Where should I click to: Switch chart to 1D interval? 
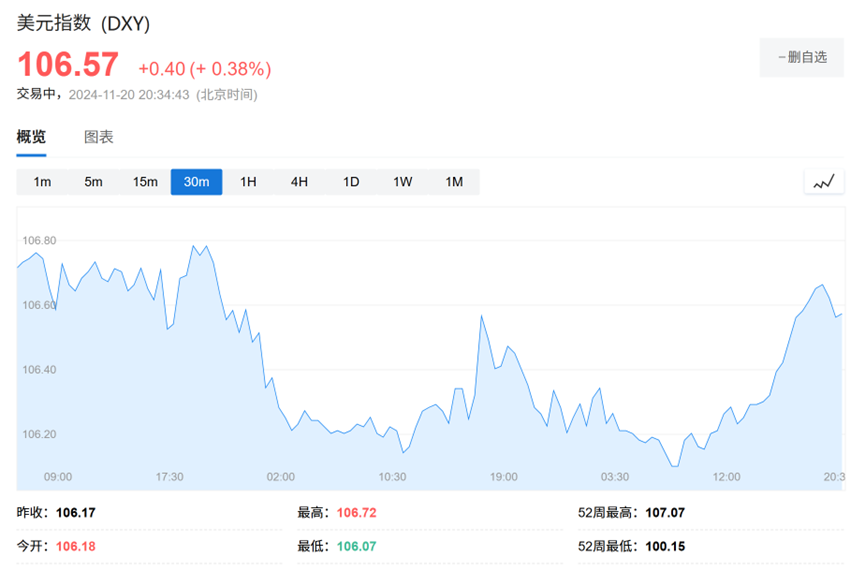[351, 182]
